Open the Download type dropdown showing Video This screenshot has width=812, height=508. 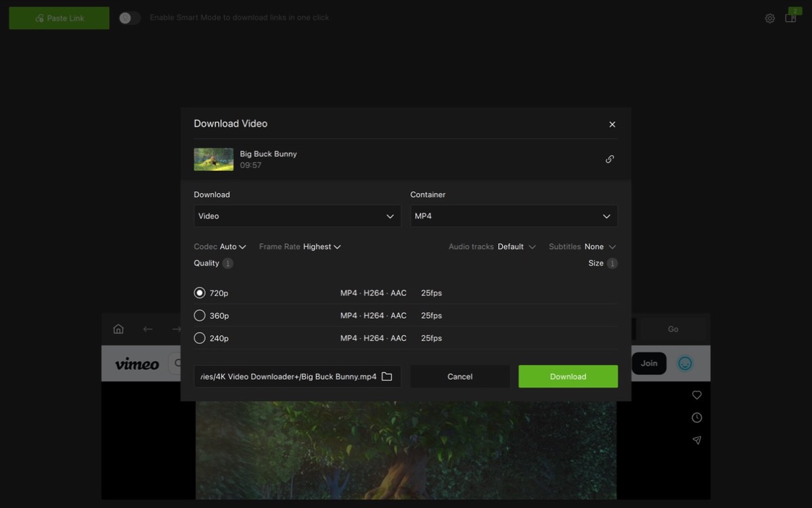297,216
